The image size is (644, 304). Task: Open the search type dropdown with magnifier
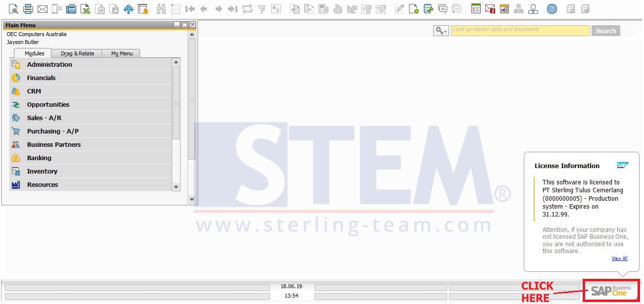(441, 31)
